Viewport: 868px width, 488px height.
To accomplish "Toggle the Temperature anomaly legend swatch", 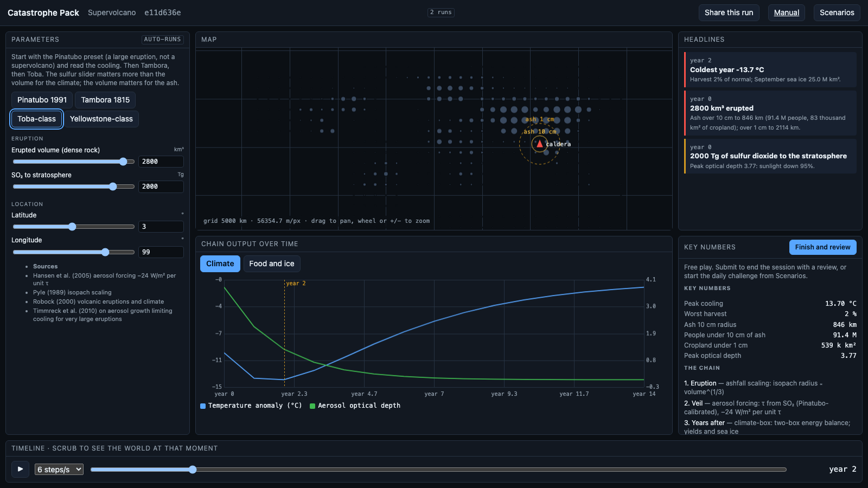I will pos(203,406).
